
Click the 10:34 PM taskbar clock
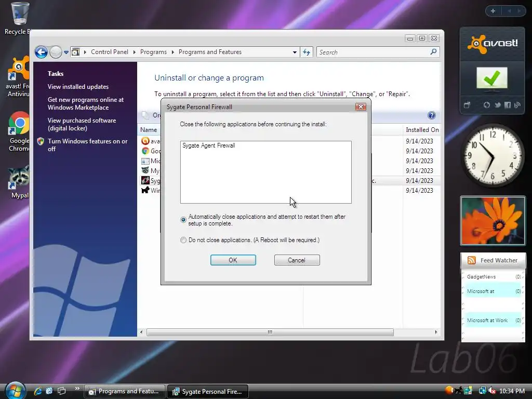[512, 391]
